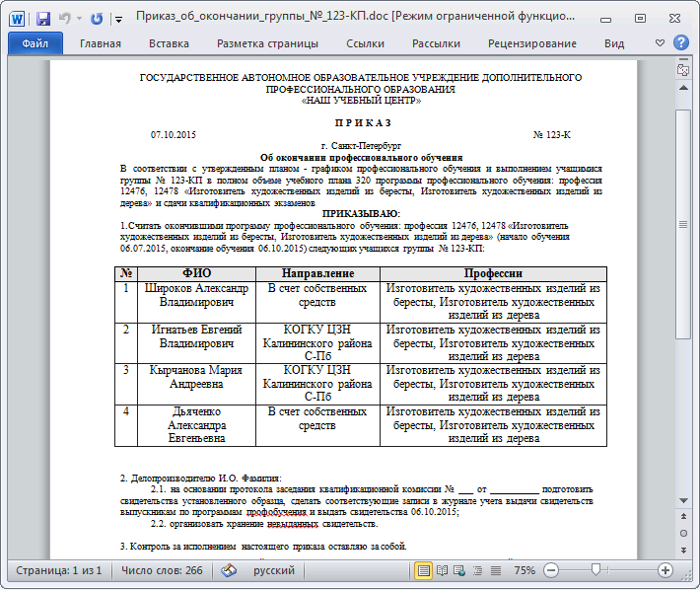Expand the ribbon with the chevron

pos(661,43)
